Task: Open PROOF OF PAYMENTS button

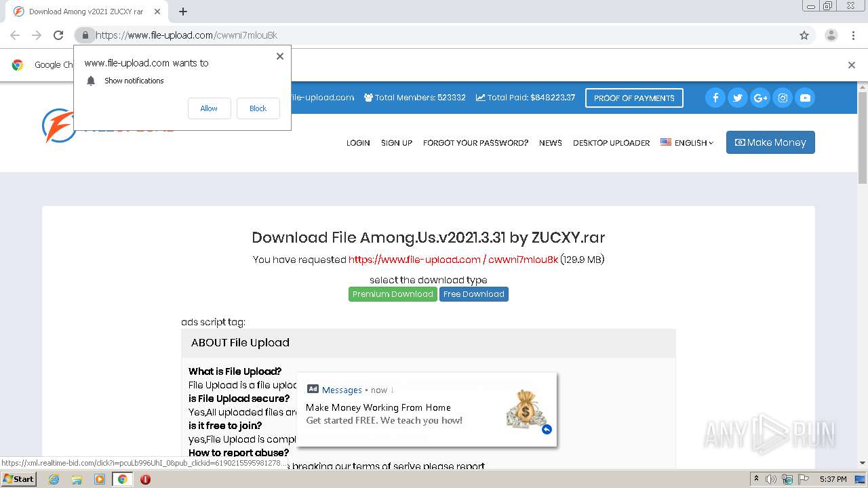Action: coord(634,98)
